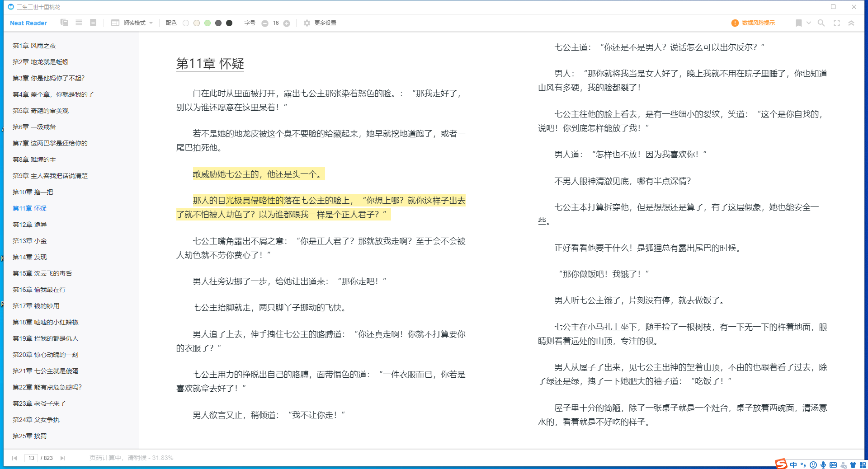Viewport: 868px width, 469px height.
Task: Enter fullscreen reading mode
Action: tap(837, 23)
